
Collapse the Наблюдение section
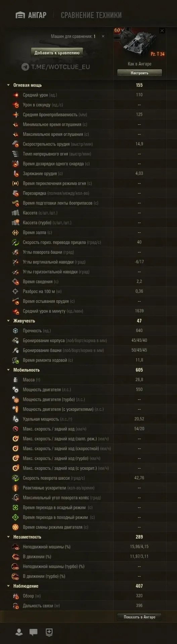coord(8,586)
